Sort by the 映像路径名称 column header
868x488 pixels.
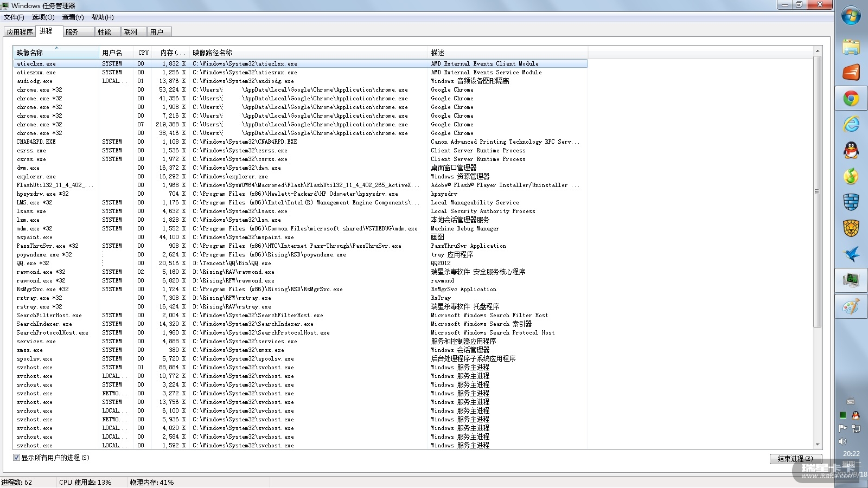(309, 53)
